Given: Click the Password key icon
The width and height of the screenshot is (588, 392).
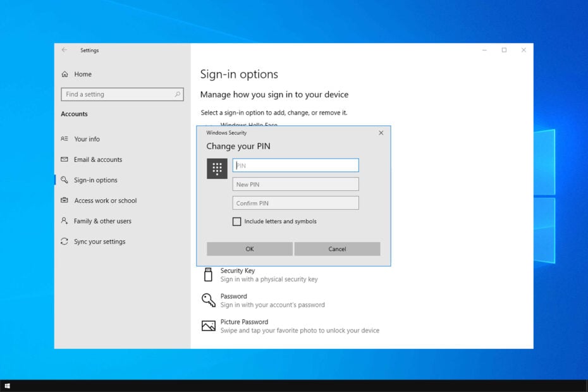Looking at the screenshot, I should pos(209,300).
